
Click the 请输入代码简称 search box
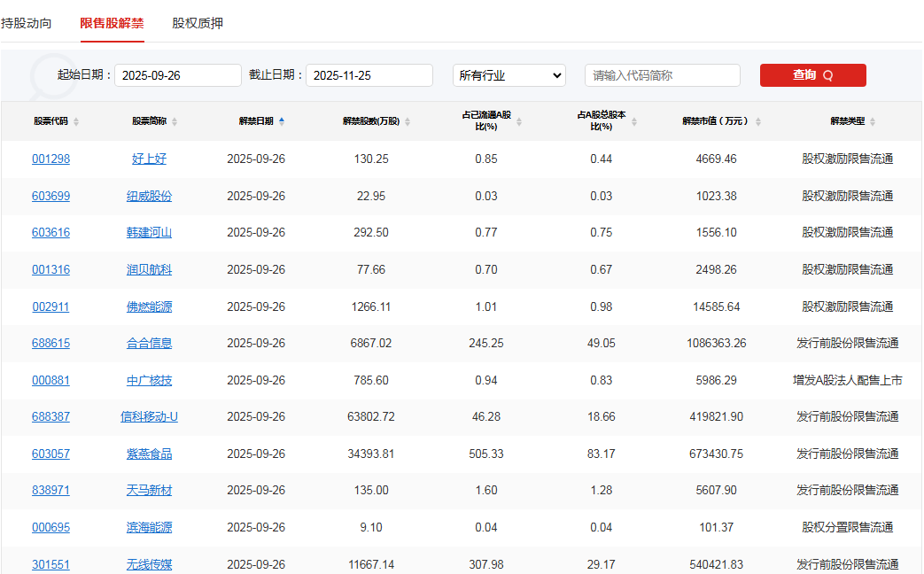pos(663,75)
